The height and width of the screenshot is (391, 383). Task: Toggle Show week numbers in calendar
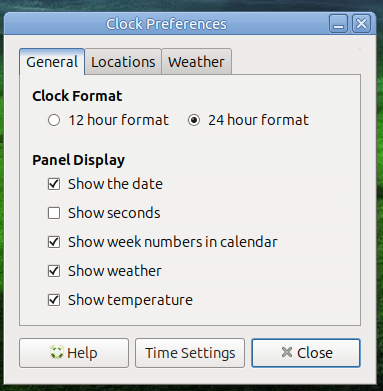[54, 242]
